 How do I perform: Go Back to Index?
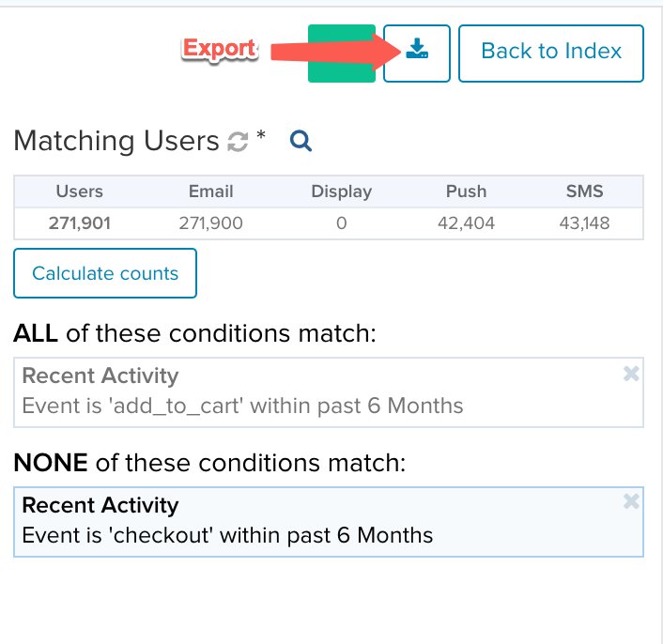[551, 54]
